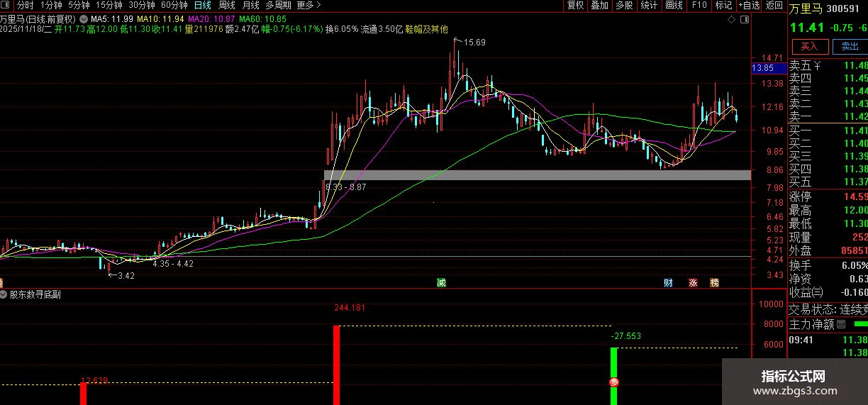Click the 8.33 - 8.87 gap label

tap(346, 187)
